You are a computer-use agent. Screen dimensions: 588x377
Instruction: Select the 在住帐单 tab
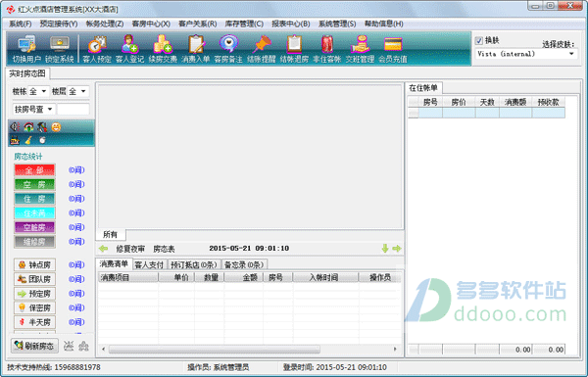click(x=423, y=88)
